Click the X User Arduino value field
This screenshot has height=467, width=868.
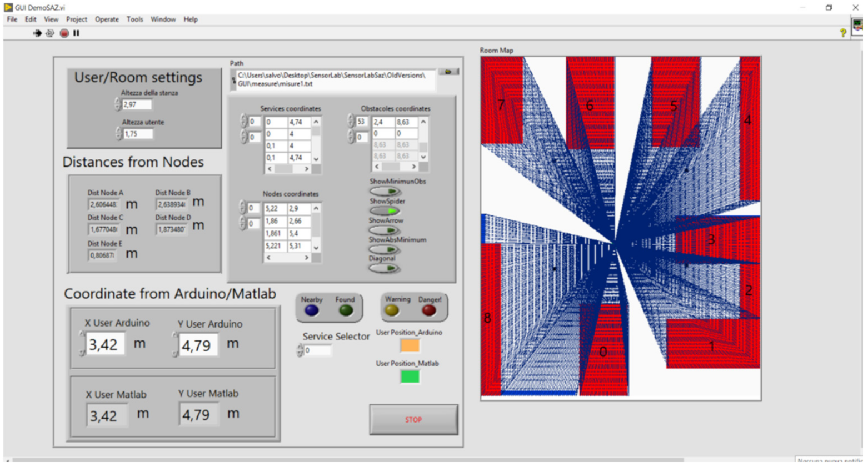tap(104, 345)
